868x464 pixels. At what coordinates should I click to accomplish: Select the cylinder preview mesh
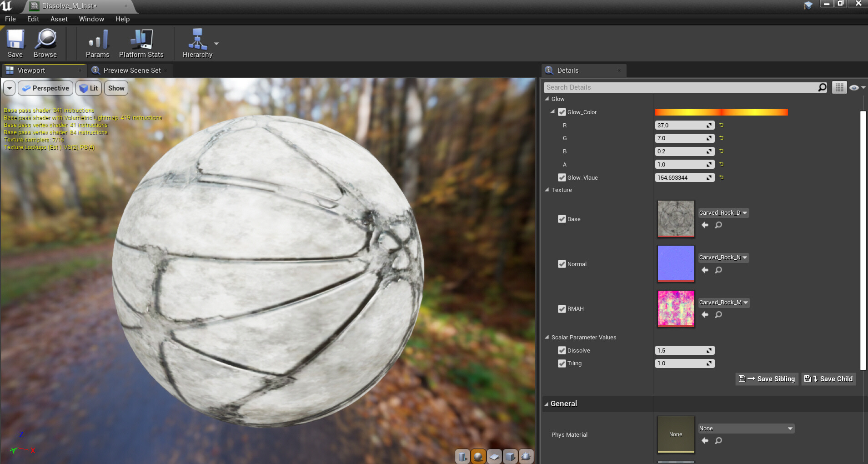coord(462,456)
